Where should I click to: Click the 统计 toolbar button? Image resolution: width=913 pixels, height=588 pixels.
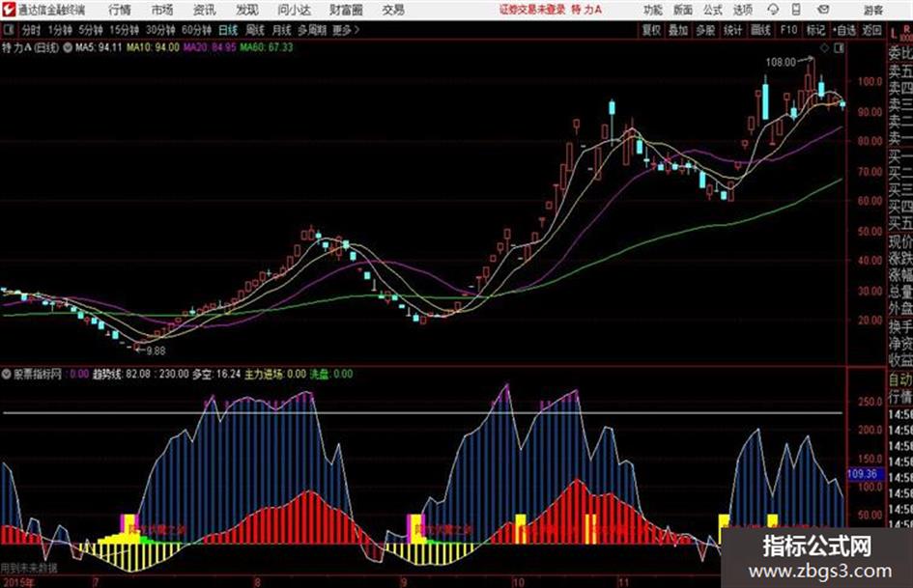(x=732, y=30)
